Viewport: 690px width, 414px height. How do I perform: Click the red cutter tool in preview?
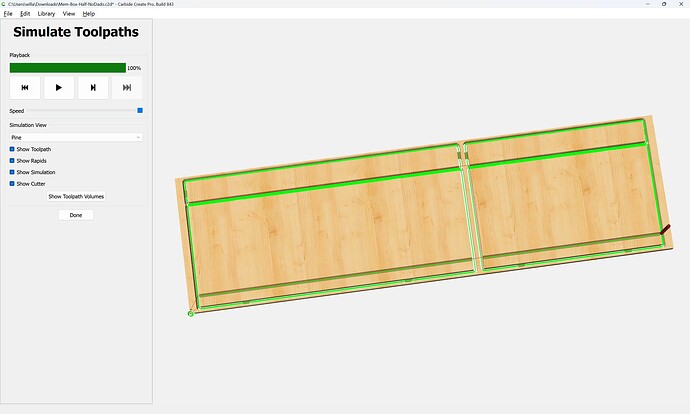coord(665,229)
